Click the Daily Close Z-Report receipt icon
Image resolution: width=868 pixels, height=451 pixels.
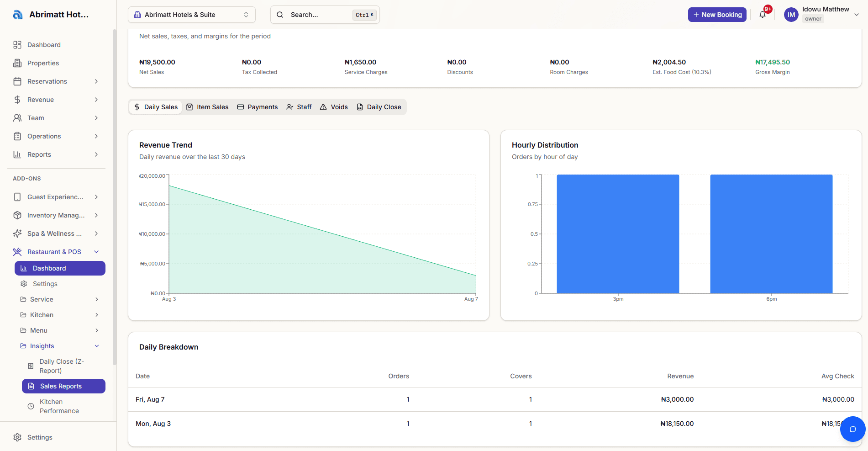point(31,366)
